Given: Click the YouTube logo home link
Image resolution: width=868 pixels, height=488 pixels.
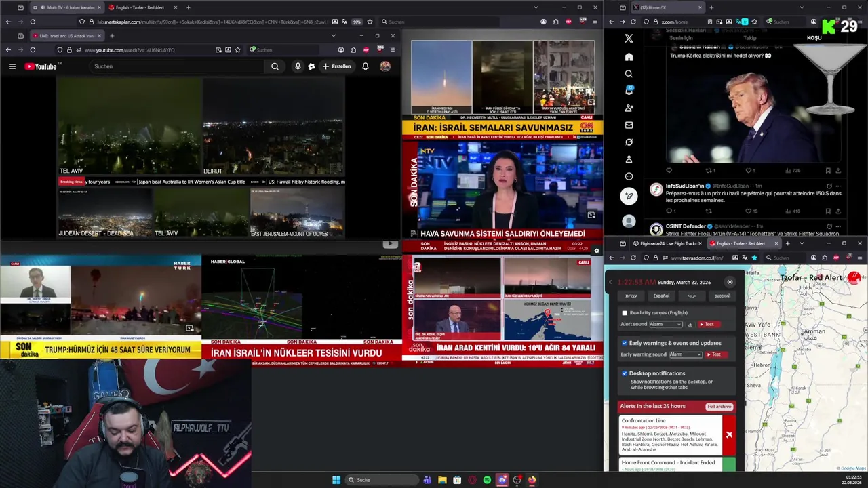Looking at the screenshot, I should click(x=41, y=66).
